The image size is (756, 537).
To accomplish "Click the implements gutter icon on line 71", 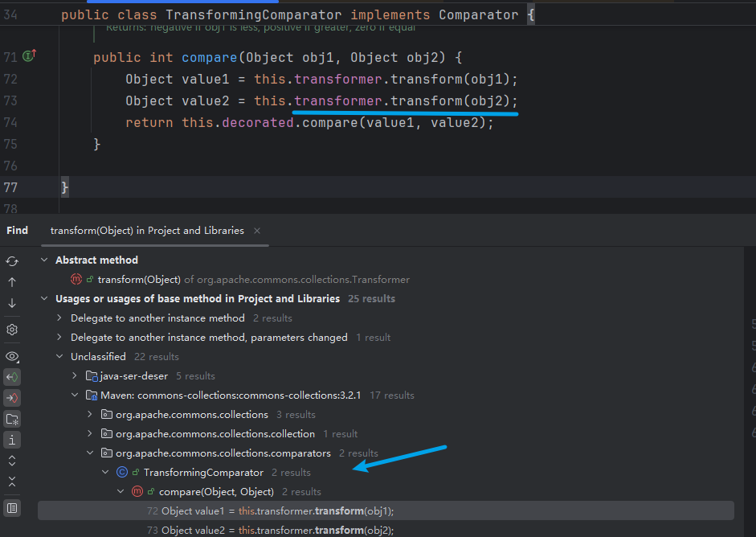I will click(x=30, y=56).
